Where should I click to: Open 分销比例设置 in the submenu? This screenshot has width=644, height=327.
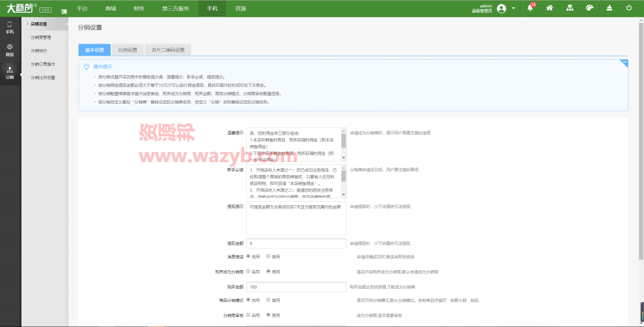point(43,78)
